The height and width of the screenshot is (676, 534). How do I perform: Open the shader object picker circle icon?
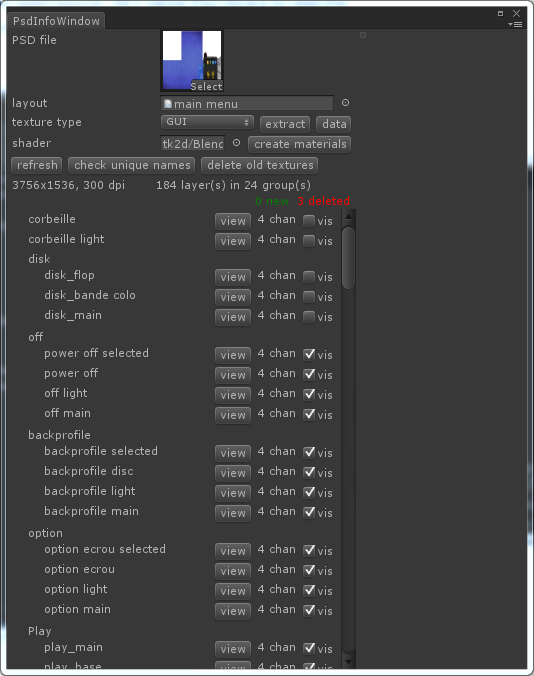(236, 143)
